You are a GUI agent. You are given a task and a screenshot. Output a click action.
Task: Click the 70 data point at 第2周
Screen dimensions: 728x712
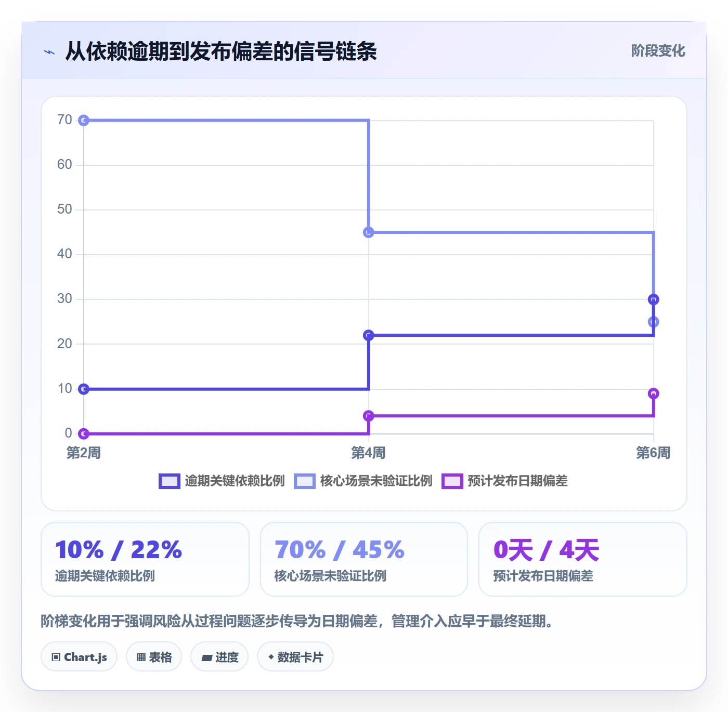(x=84, y=121)
